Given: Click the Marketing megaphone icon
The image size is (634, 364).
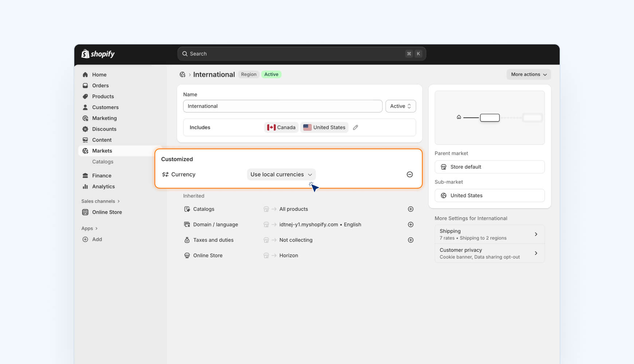Looking at the screenshot, I should point(85,118).
